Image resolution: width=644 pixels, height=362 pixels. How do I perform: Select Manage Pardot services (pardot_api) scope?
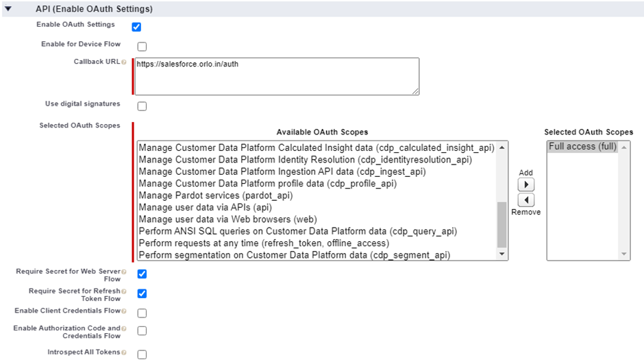pos(215,195)
